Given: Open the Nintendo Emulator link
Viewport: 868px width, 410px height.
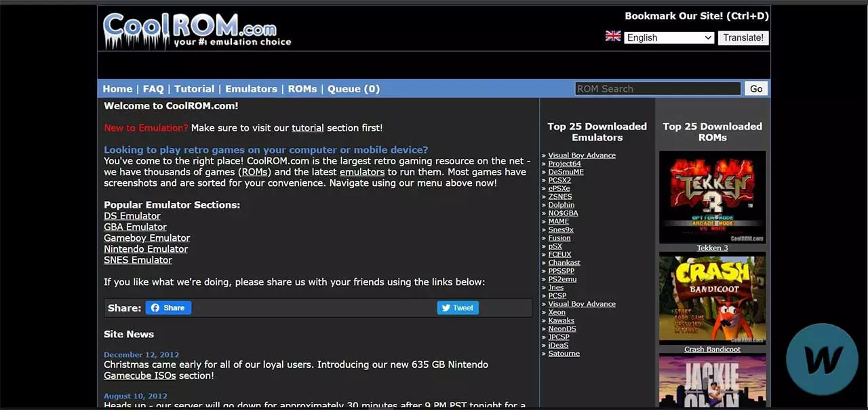Looking at the screenshot, I should (x=146, y=248).
